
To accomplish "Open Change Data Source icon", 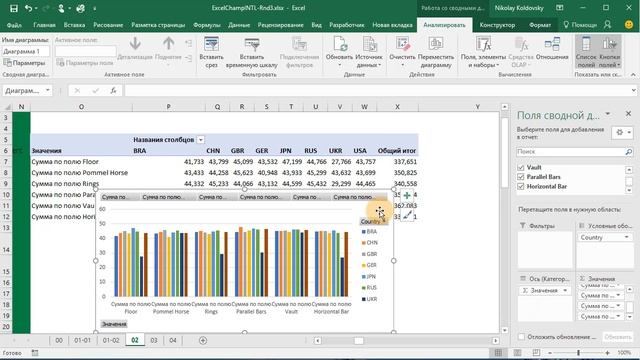I will point(369,44).
